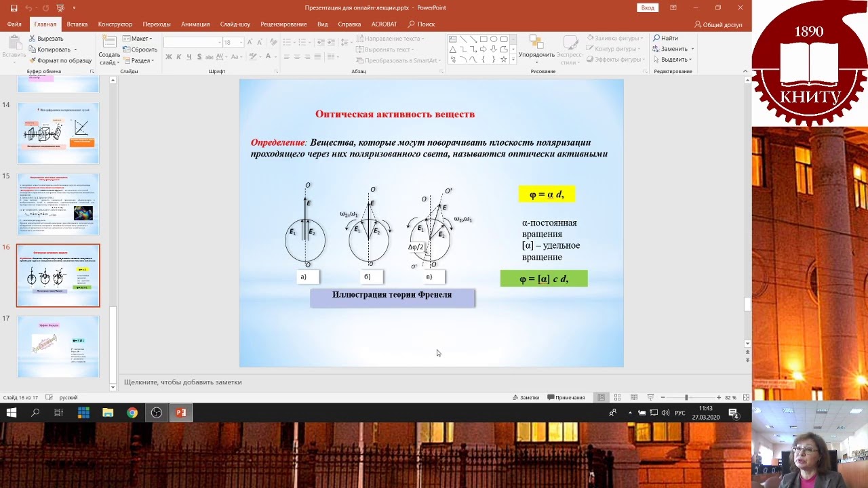
Task: Select slide 17 thumbnail
Action: click(x=58, y=346)
